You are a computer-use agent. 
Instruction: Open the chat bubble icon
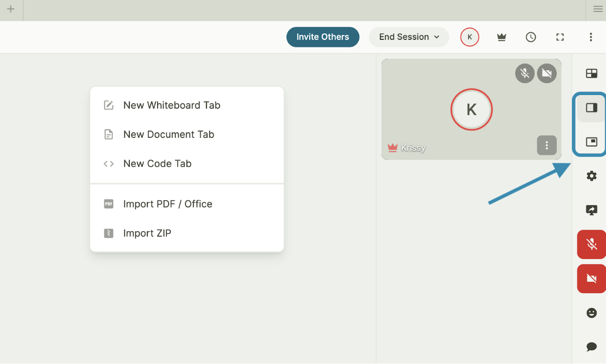pyautogui.click(x=592, y=347)
